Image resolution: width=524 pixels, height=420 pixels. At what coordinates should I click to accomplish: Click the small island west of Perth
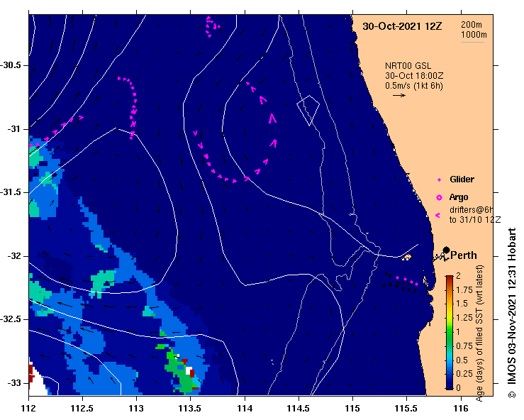point(407,258)
